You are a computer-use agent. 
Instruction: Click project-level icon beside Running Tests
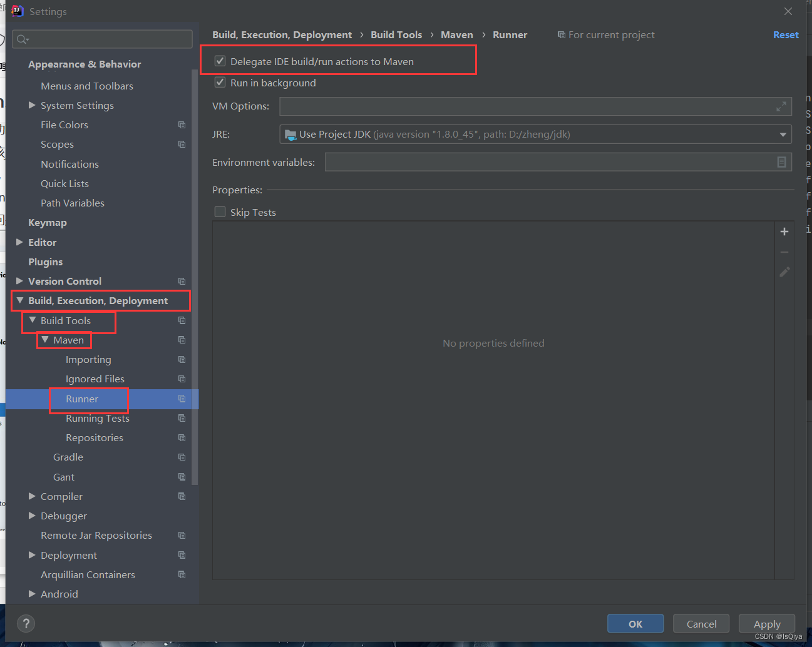point(182,418)
